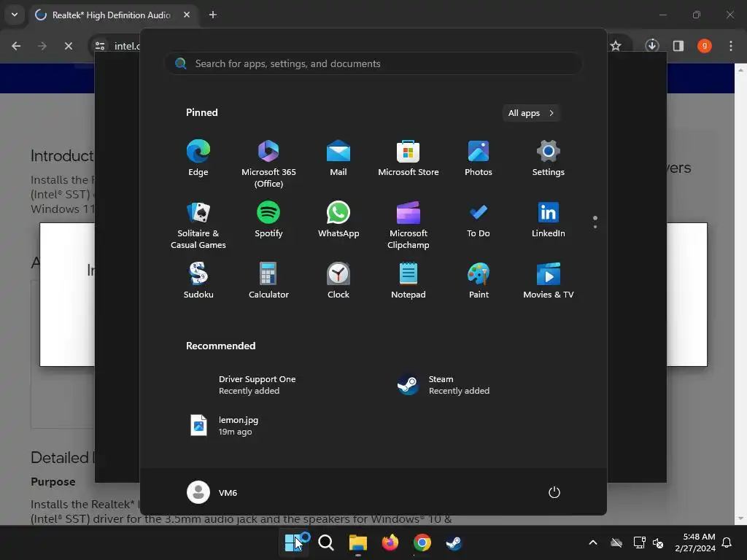Open Microsoft Store from pinned apps
This screenshot has width=747, height=560.
point(409,158)
